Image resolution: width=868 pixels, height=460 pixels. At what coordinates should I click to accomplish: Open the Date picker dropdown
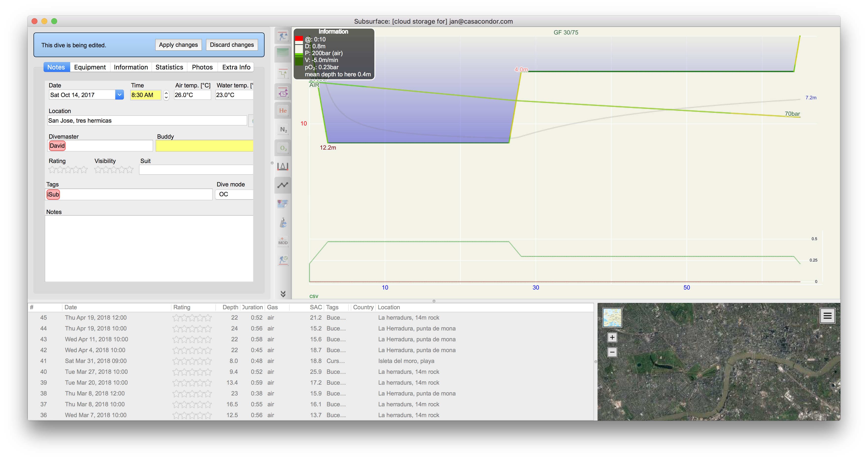(119, 95)
